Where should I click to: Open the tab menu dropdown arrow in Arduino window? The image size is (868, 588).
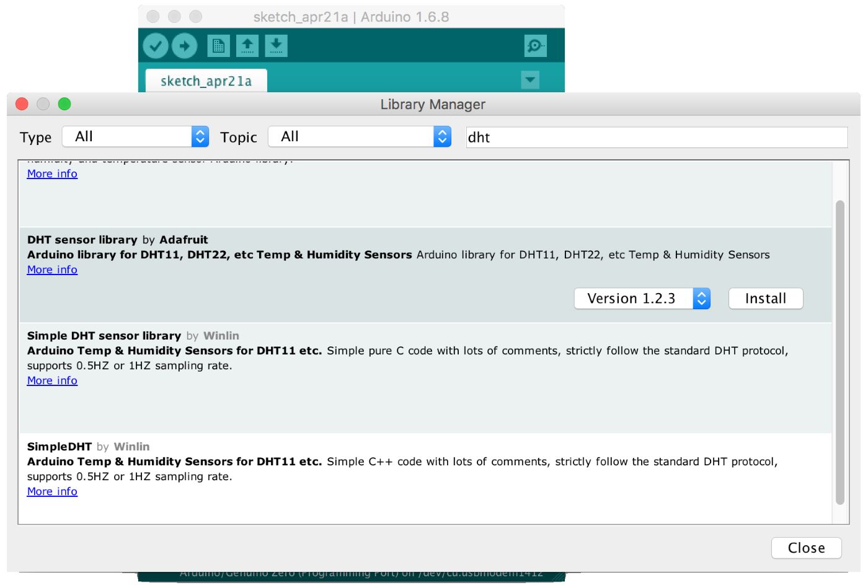[x=530, y=80]
